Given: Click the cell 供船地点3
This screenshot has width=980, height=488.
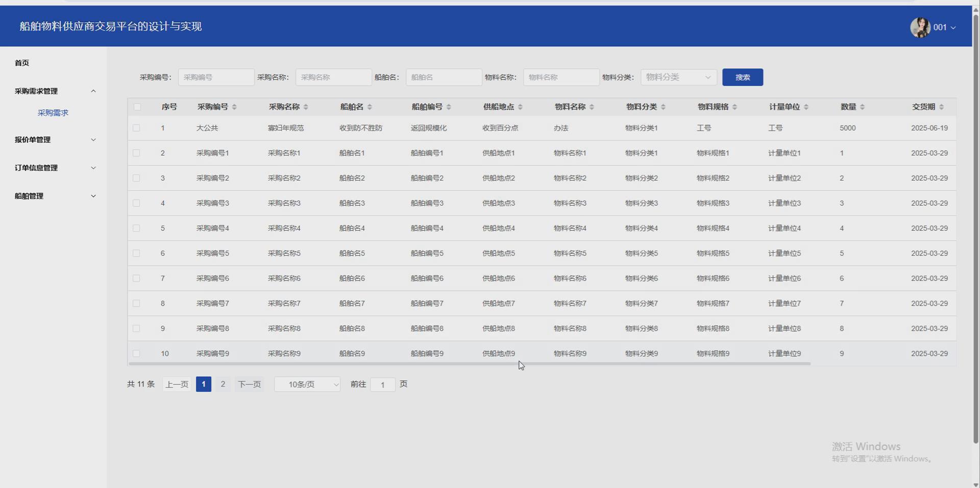Looking at the screenshot, I should (x=499, y=203).
